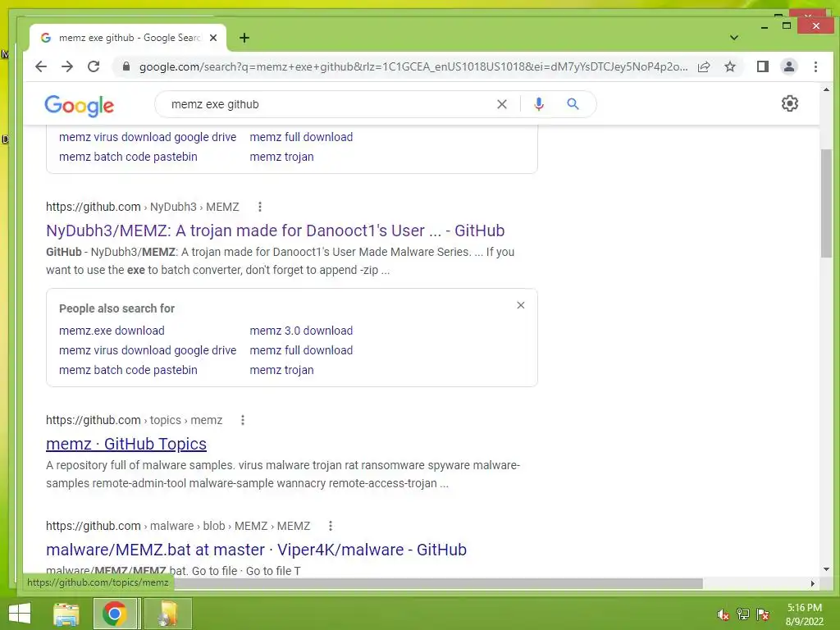
Task: Select lower memz virus download google drive
Action: coord(148,350)
